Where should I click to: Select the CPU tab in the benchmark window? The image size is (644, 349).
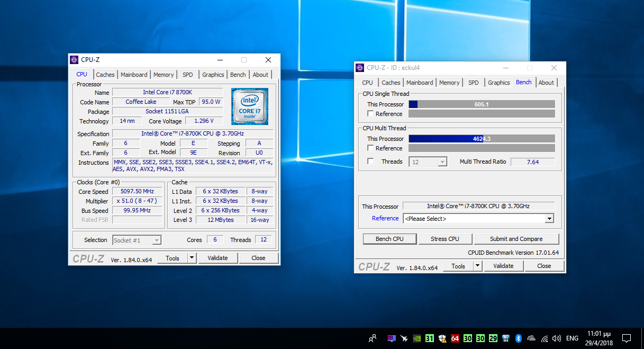(368, 83)
